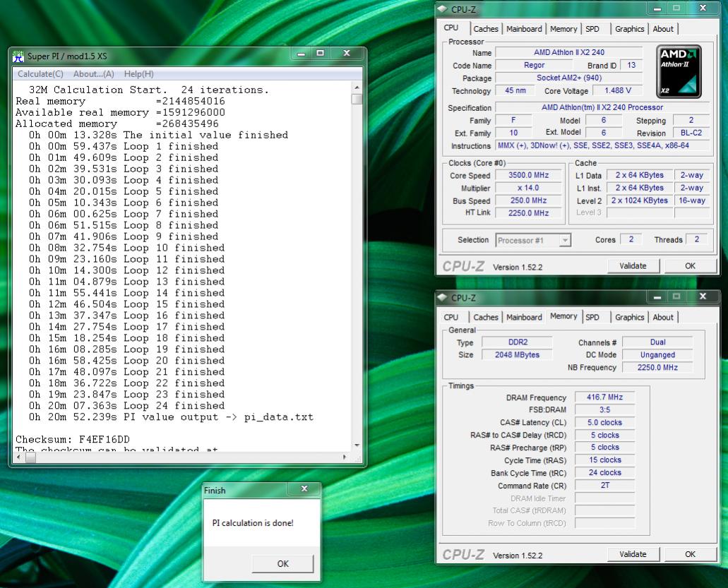This screenshot has width=728, height=588.
Task: Select the CPU tab in upper CPU-Z window
Action: (450, 28)
